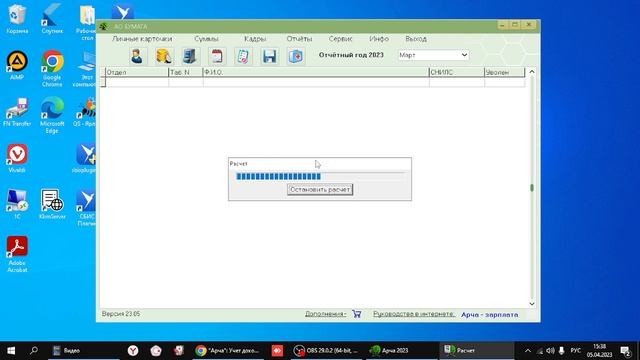Click the РУС language indicator
Screen dimensions: 640x360
point(576,351)
